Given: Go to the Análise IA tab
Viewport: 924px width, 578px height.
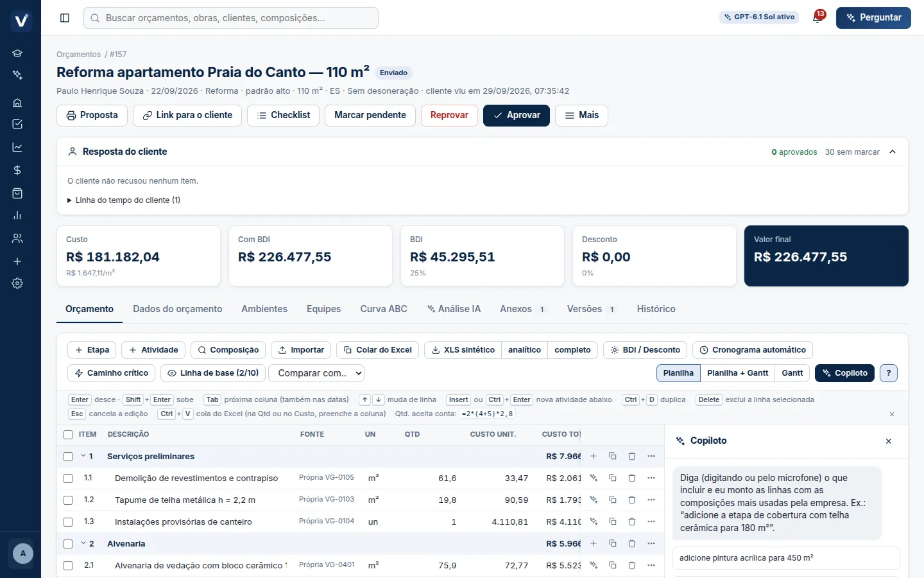Looking at the screenshot, I should pos(454,309).
